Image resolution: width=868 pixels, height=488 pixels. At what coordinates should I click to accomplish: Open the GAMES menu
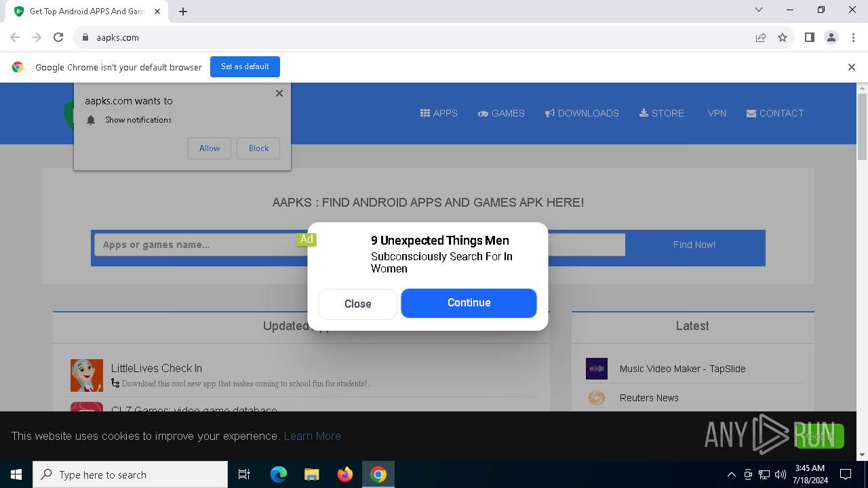[501, 113]
